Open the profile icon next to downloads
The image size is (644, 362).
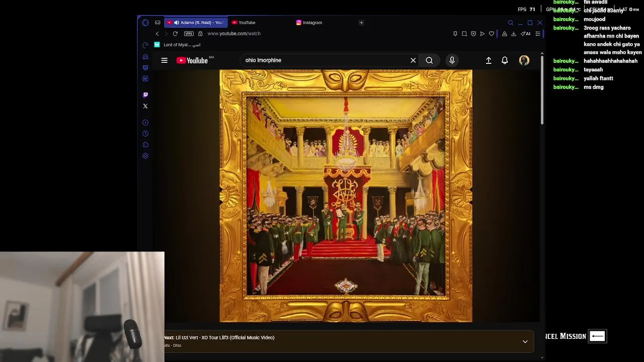(x=505, y=34)
